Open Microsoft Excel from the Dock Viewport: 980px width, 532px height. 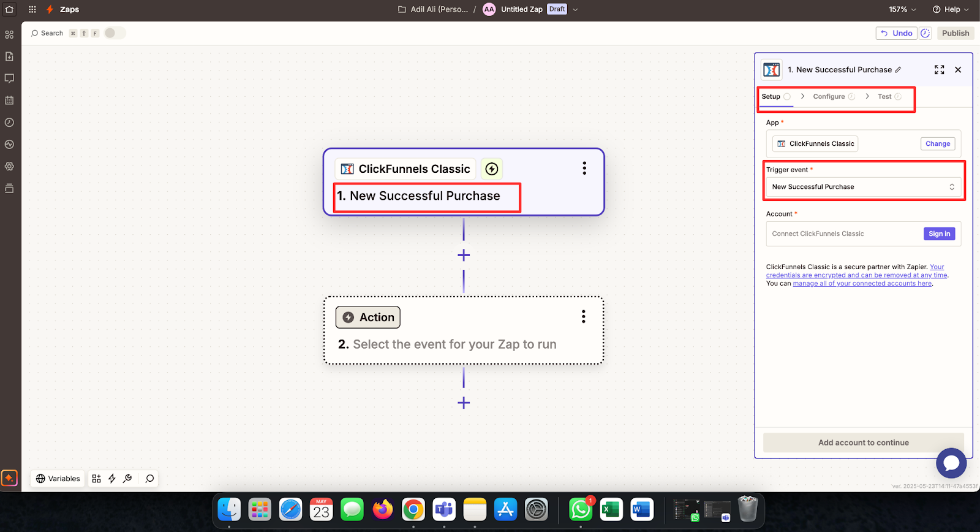click(611, 509)
